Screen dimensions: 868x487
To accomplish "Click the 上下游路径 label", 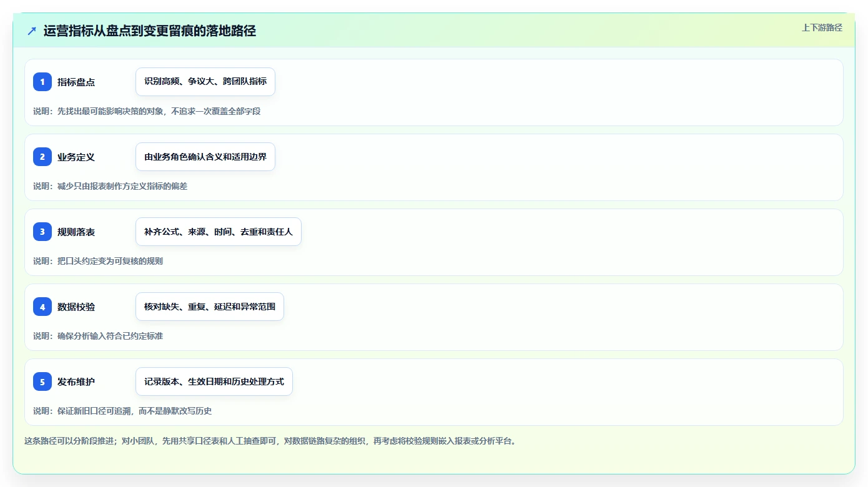I will pos(822,27).
